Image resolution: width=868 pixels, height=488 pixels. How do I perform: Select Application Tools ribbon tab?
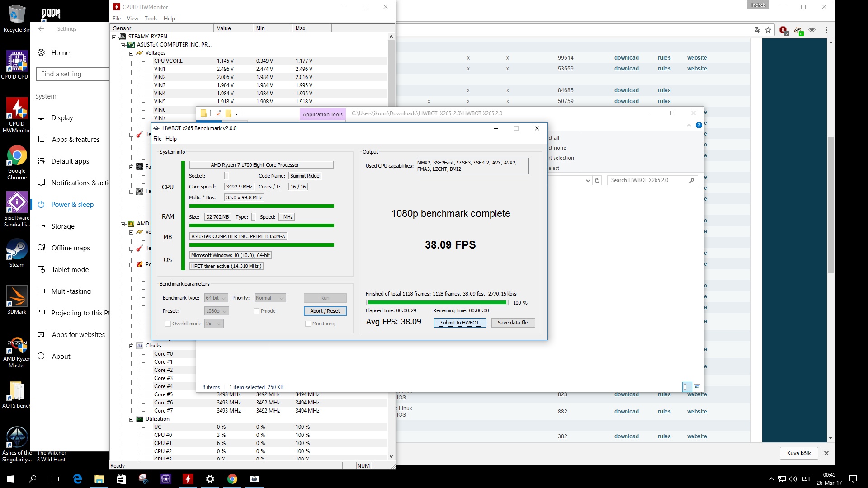pos(323,114)
